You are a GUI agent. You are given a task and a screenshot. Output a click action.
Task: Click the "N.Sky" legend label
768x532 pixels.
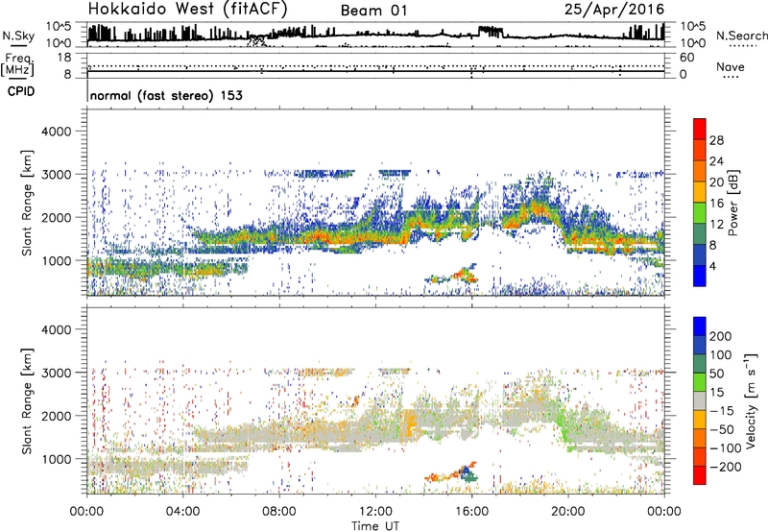click(18, 36)
